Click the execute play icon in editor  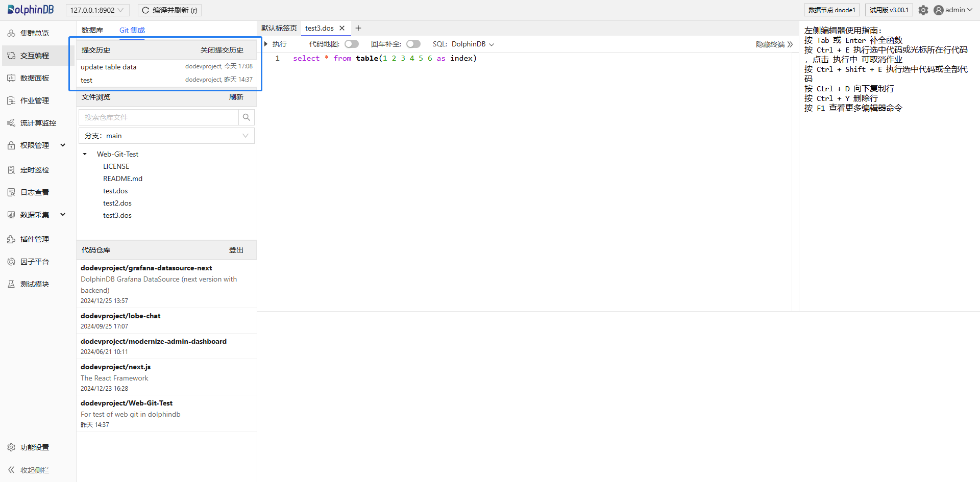(x=266, y=44)
